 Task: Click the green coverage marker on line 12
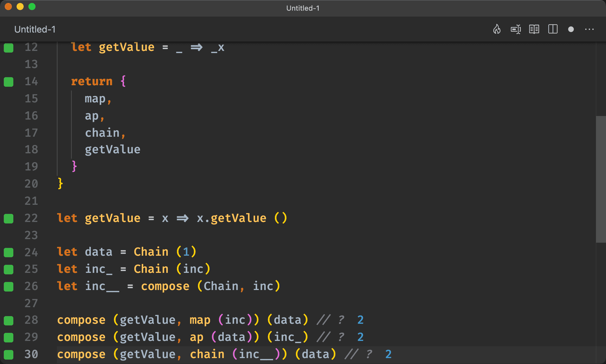click(x=9, y=48)
